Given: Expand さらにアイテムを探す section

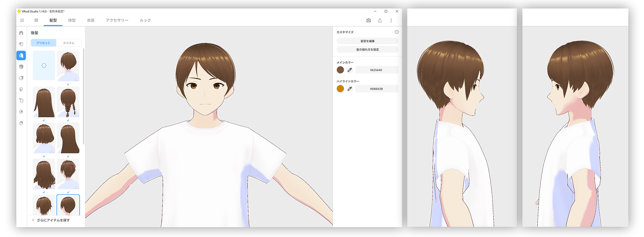Looking at the screenshot, I should click(51, 220).
